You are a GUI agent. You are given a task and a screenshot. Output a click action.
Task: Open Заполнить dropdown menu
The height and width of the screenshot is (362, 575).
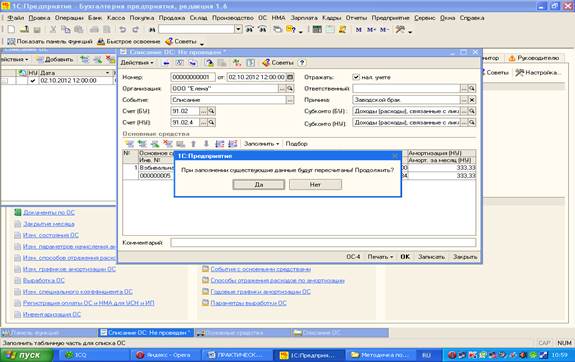[x=261, y=144]
